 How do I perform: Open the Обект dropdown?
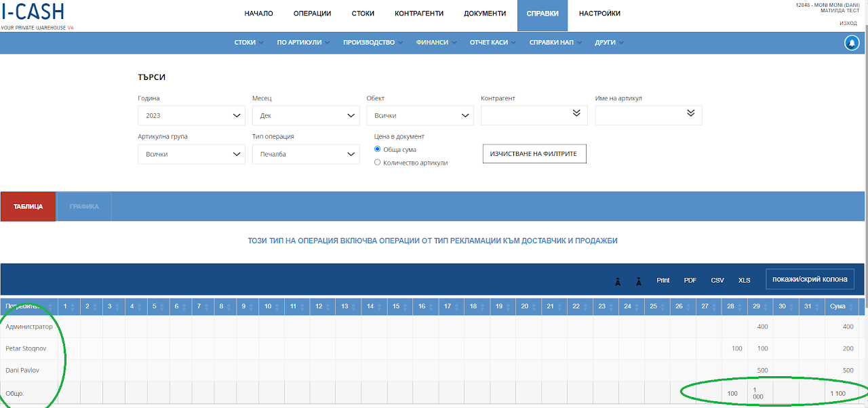(x=420, y=115)
